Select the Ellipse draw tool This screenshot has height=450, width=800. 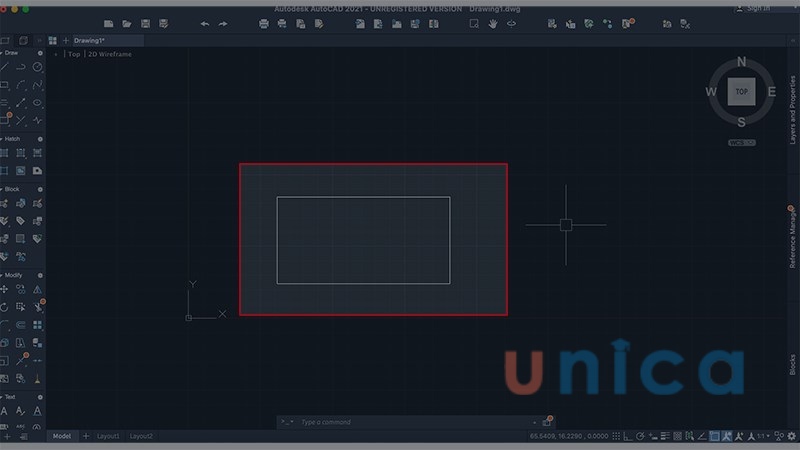tap(37, 103)
